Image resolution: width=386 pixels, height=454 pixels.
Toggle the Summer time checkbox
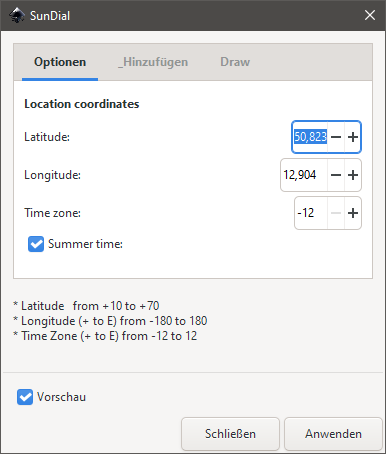[x=36, y=244]
